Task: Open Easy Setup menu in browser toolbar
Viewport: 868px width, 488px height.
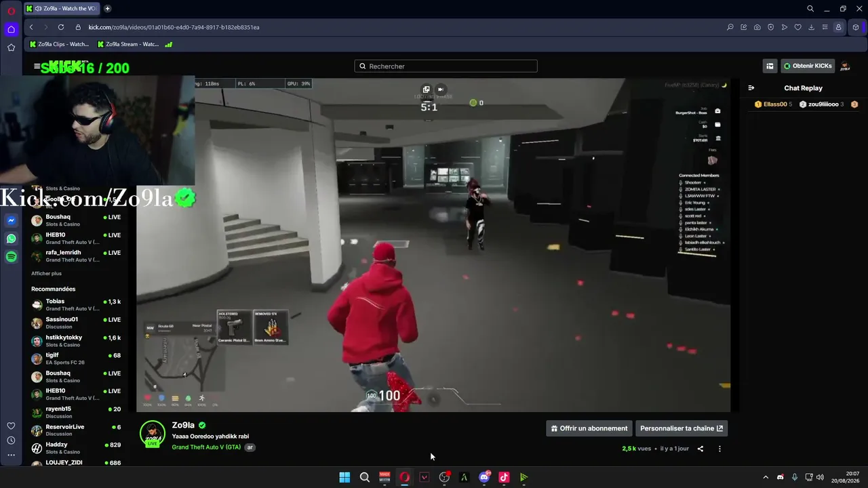Action: click(825, 27)
